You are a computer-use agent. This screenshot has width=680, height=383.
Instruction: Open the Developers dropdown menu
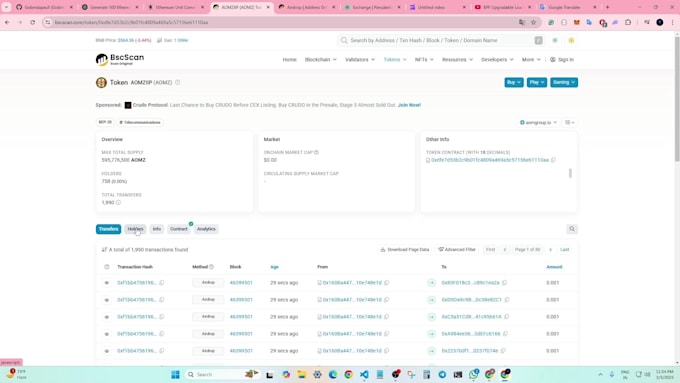coord(497,59)
